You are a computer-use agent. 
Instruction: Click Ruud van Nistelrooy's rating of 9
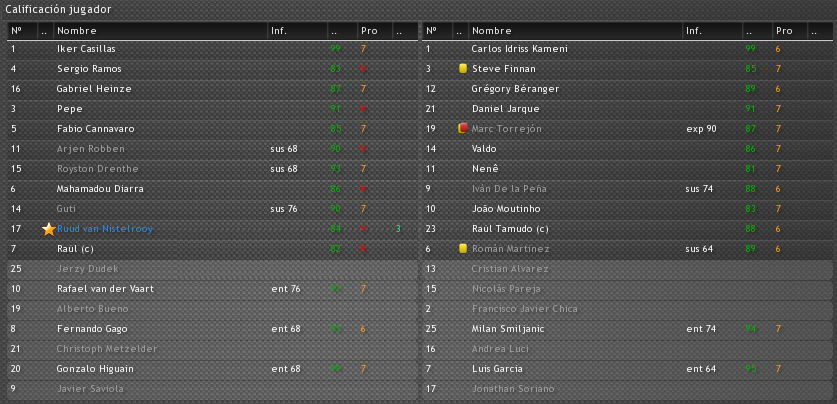point(363,229)
